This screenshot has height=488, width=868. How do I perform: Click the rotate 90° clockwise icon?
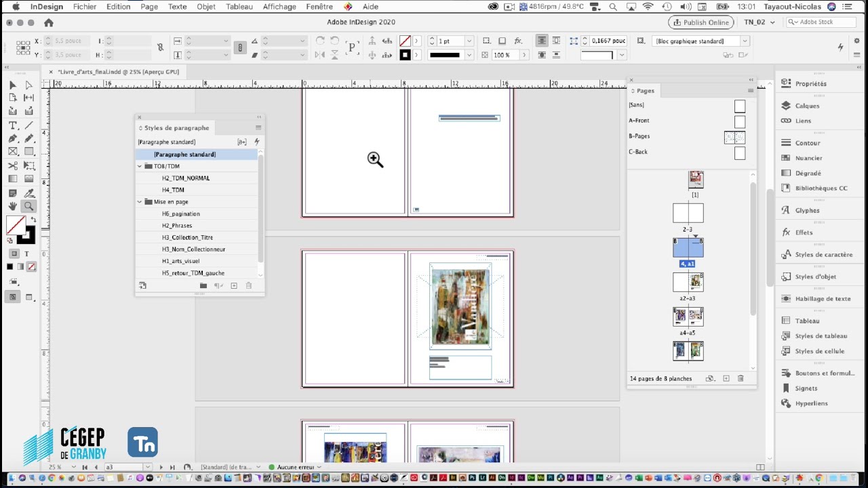320,41
